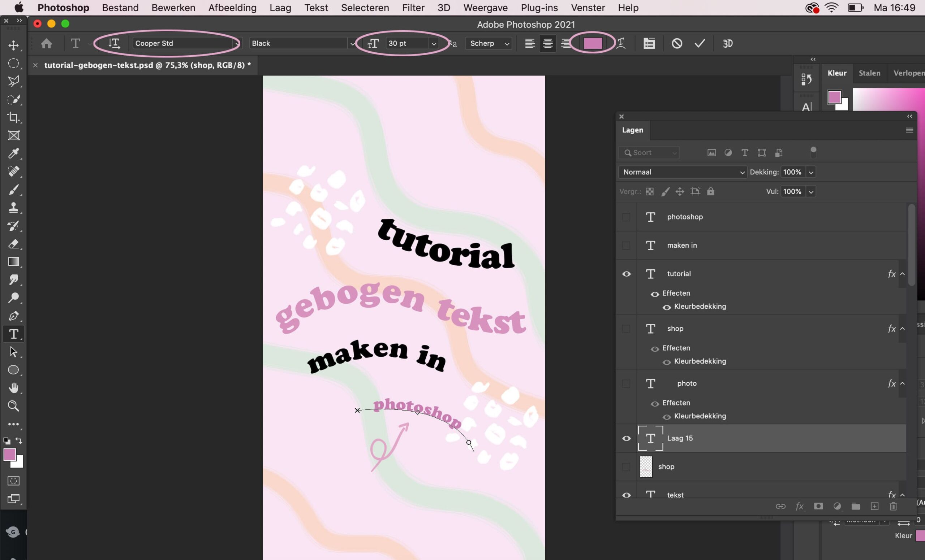Image resolution: width=925 pixels, height=560 pixels.
Task: Open the font size dropdown
Action: point(434,44)
